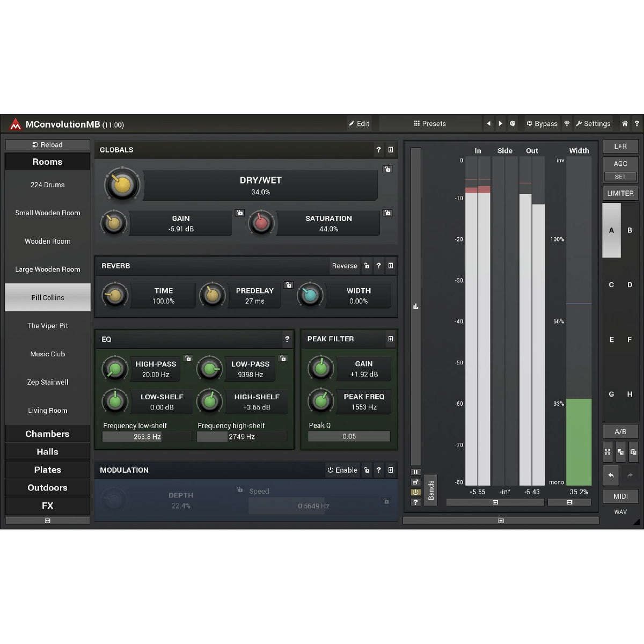Click the Gain knob in Globals
The width and height of the screenshot is (644, 644).
pyautogui.click(x=114, y=223)
